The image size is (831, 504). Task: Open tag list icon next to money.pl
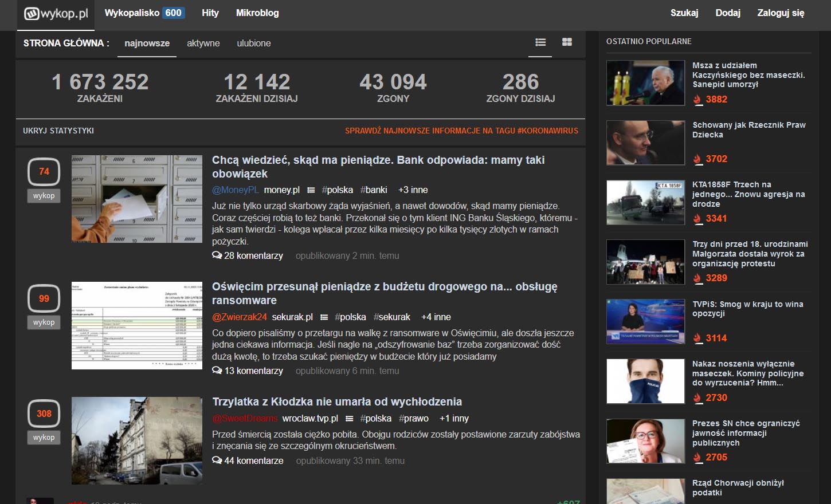[311, 190]
